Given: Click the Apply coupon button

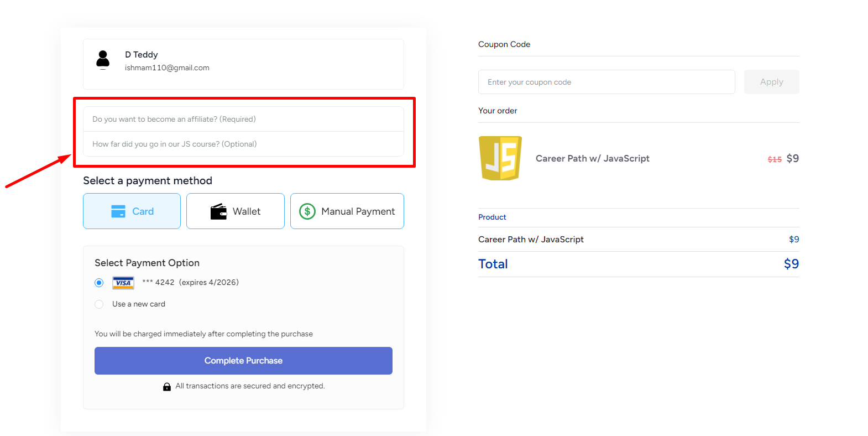Looking at the screenshot, I should tap(772, 82).
